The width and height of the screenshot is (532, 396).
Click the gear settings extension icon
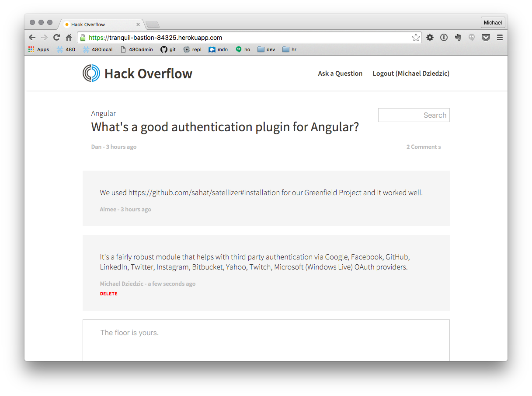(x=430, y=38)
